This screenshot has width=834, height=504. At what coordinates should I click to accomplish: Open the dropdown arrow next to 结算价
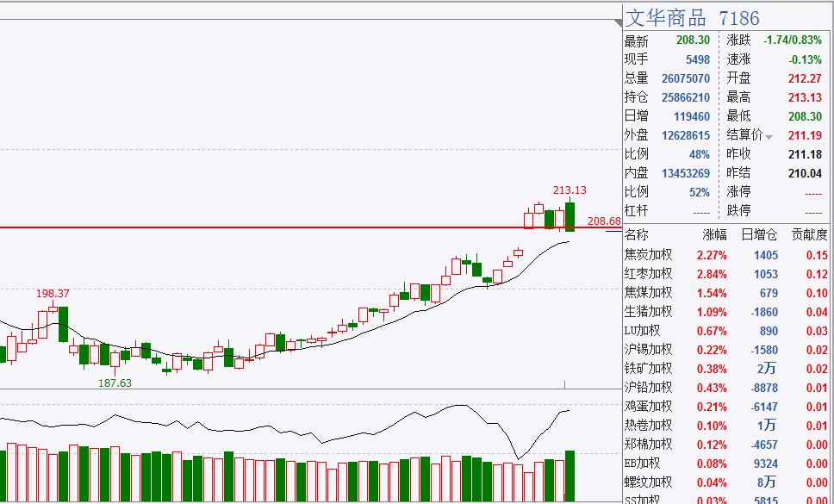(x=769, y=137)
